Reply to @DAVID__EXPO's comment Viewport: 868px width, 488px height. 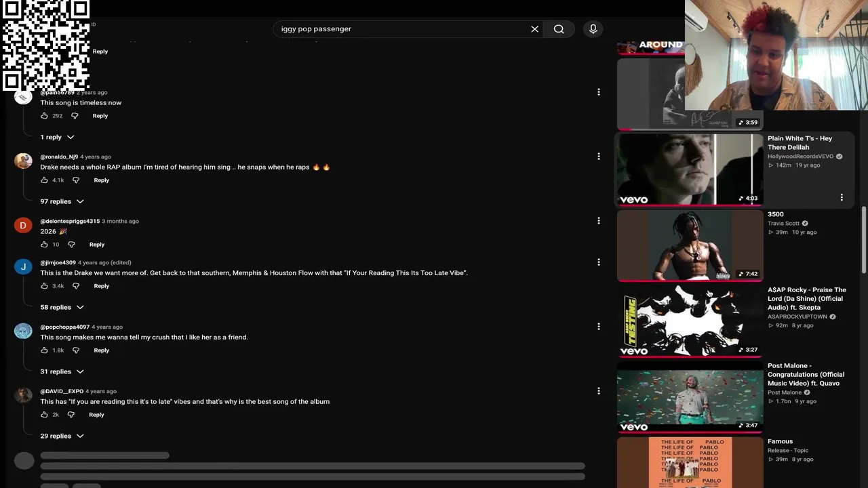(x=97, y=415)
